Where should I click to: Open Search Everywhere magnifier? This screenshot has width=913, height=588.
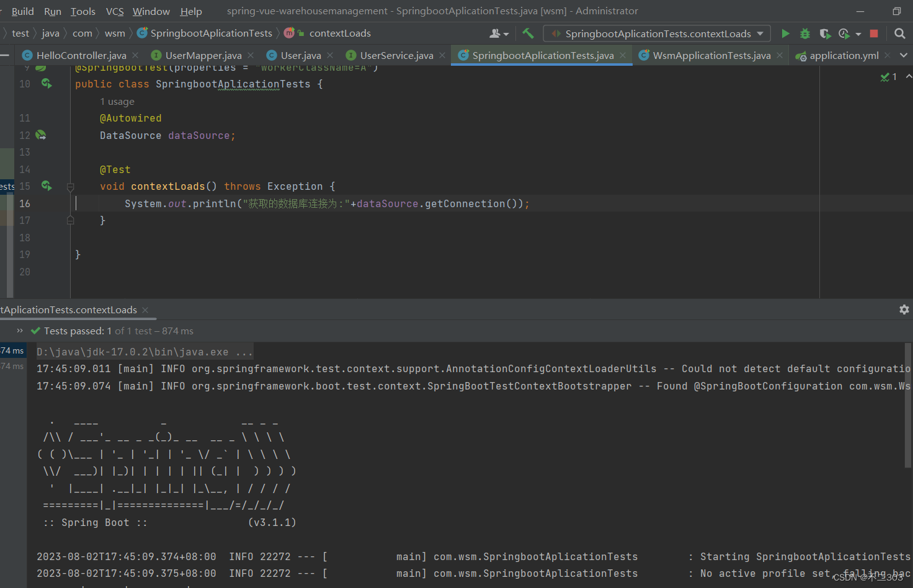[x=900, y=33]
